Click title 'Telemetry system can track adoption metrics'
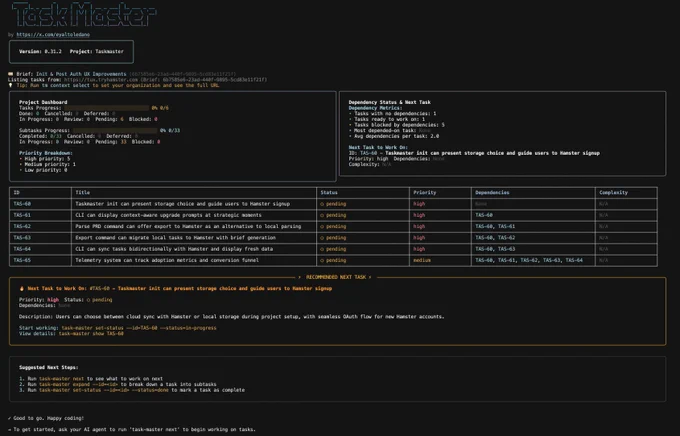 coord(167,260)
